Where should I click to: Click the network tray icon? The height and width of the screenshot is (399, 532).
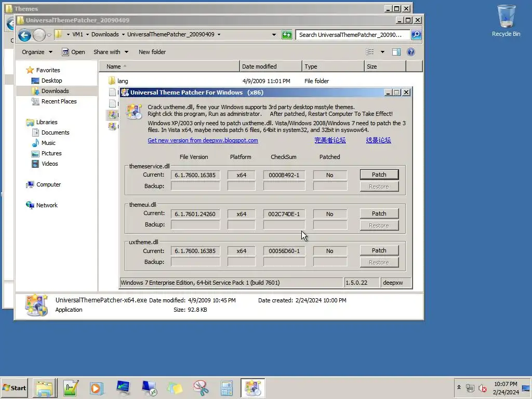[470, 388]
